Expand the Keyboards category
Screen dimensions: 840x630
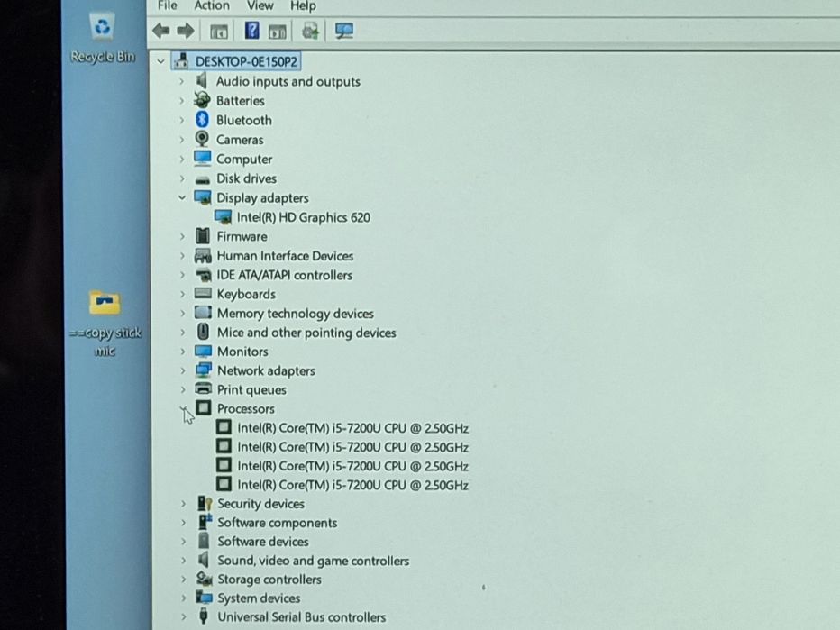click(x=182, y=294)
